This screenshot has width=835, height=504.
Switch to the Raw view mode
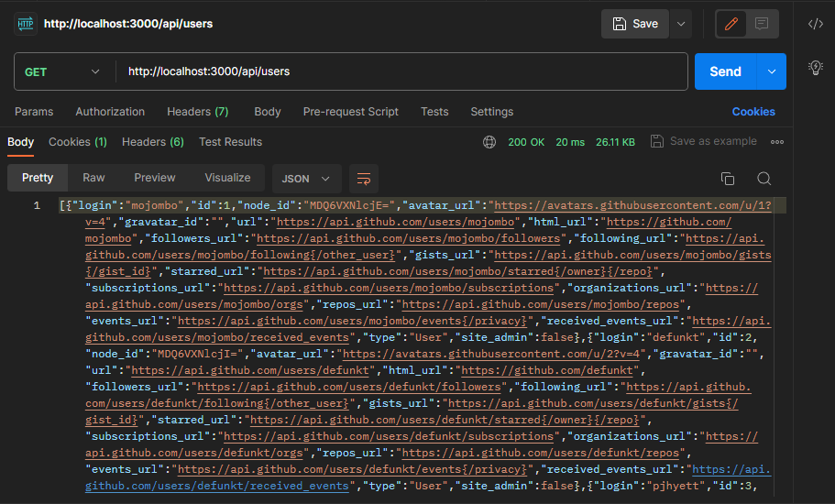(x=93, y=178)
